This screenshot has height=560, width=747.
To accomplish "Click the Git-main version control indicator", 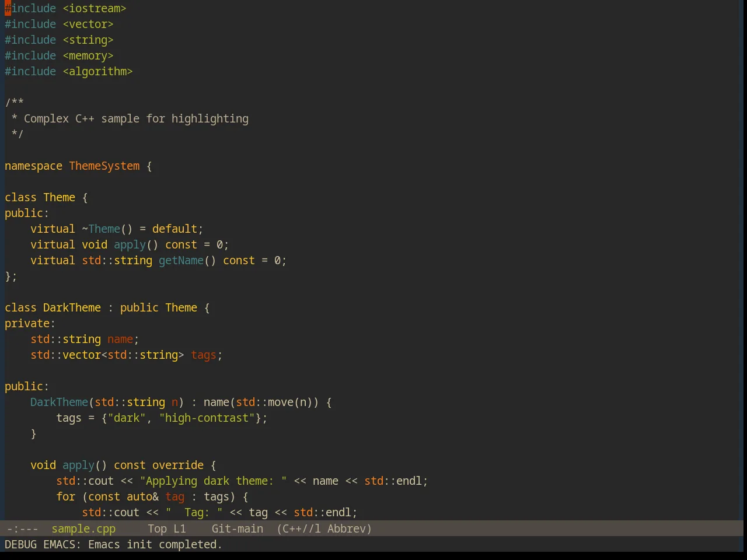I will coord(238,529).
